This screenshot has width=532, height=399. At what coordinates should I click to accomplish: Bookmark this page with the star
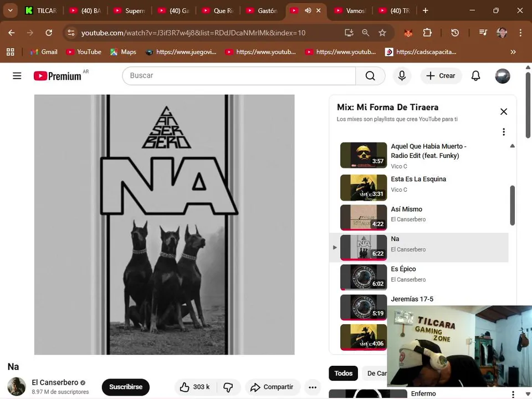(382, 33)
